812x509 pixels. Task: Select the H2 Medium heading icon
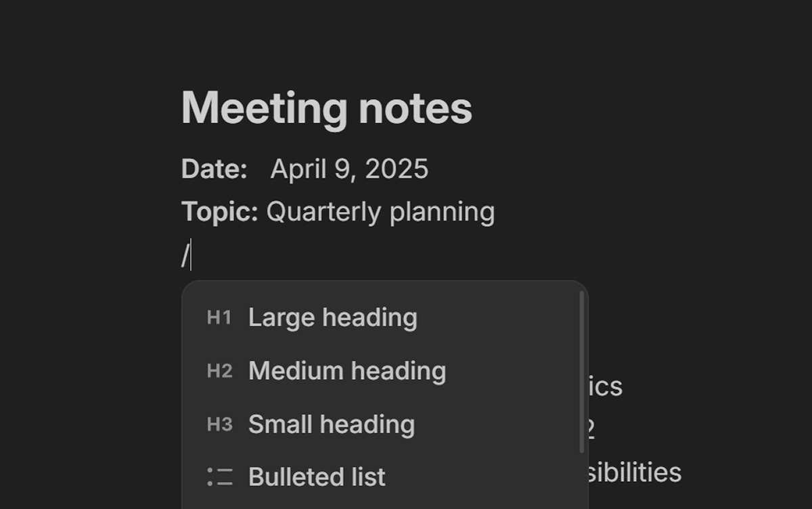tap(219, 370)
